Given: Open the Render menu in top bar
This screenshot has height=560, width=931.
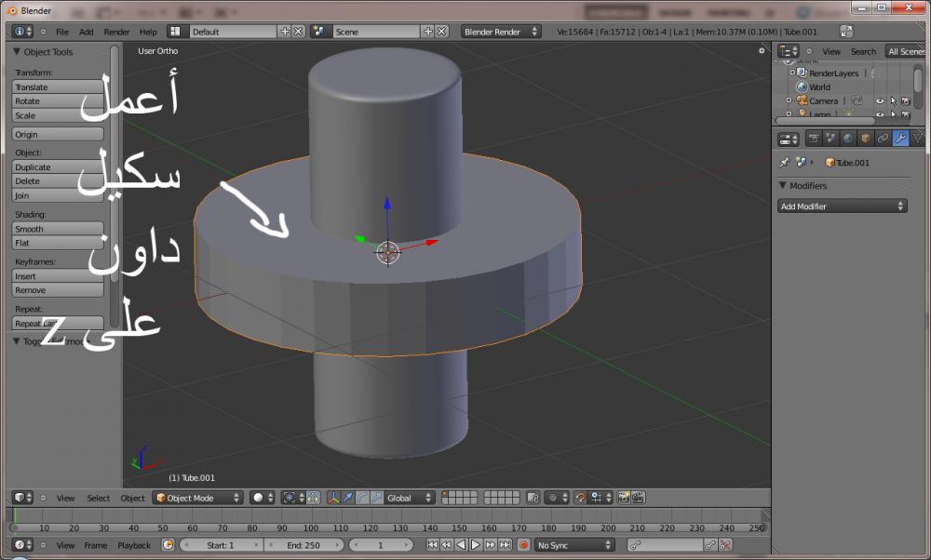Looking at the screenshot, I should tap(116, 32).
